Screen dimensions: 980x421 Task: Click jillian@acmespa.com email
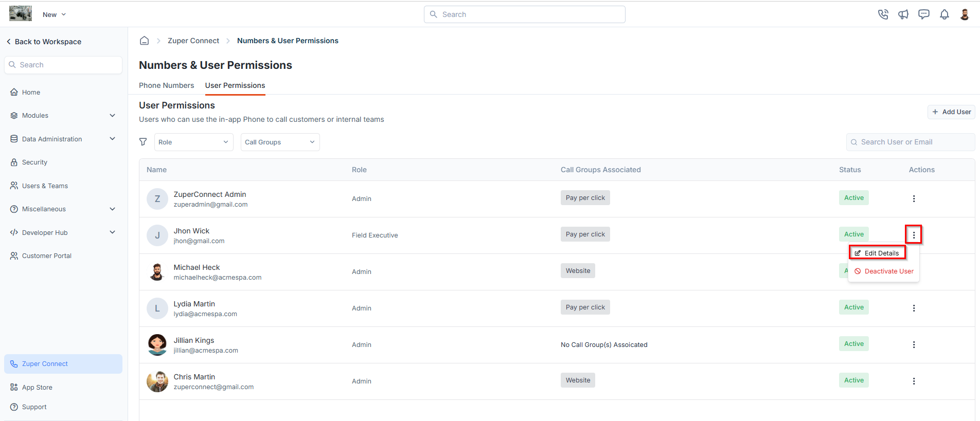[206, 351]
